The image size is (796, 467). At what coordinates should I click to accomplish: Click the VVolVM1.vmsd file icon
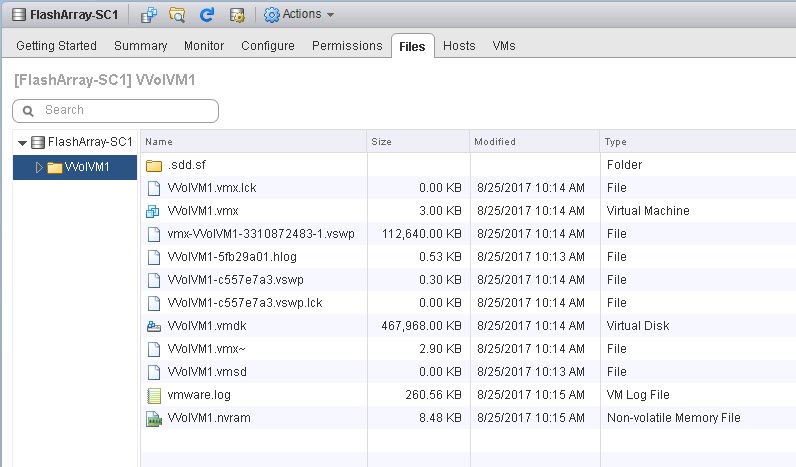[x=154, y=373]
